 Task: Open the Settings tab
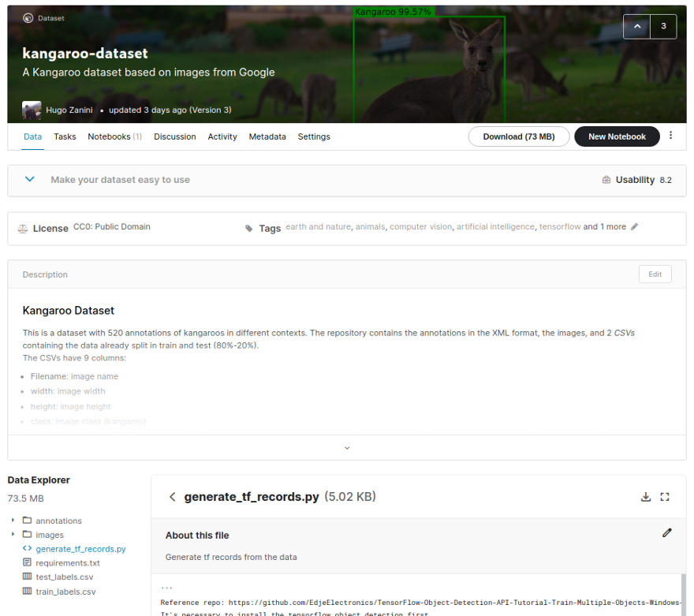(x=314, y=136)
